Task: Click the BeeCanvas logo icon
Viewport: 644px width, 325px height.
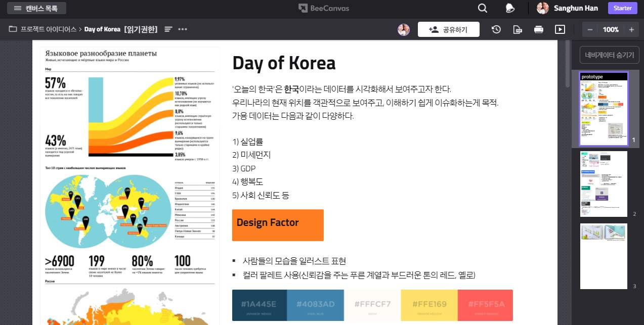Action: [303, 8]
